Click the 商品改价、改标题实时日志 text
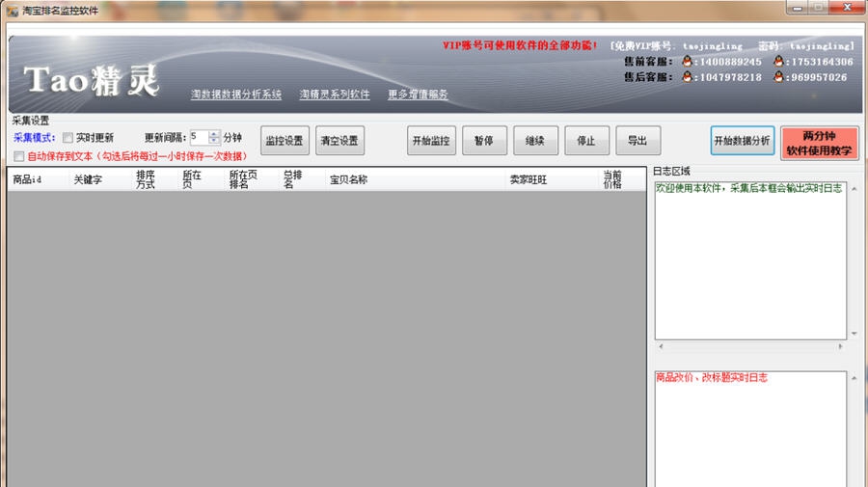This screenshot has width=868, height=487. pos(712,377)
